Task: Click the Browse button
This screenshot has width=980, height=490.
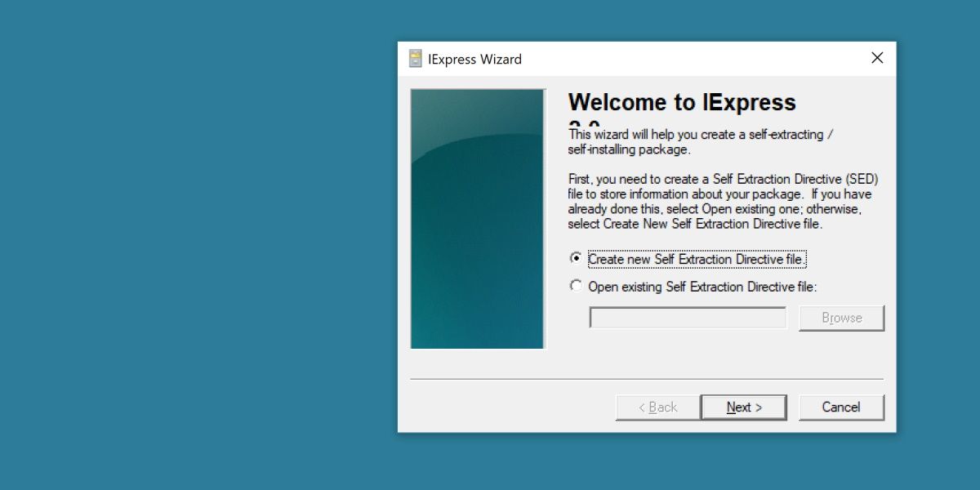Action: coord(841,318)
